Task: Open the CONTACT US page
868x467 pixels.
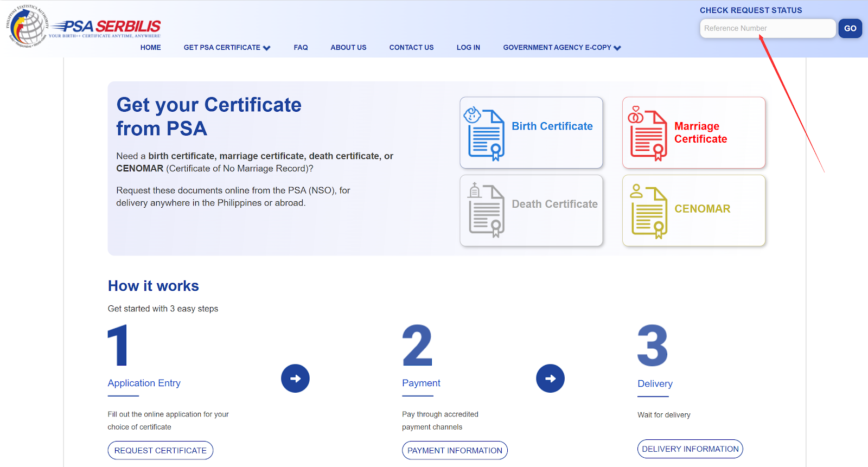Action: (411, 48)
